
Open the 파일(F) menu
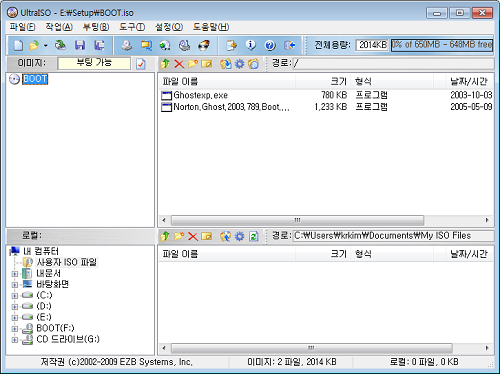click(22, 27)
